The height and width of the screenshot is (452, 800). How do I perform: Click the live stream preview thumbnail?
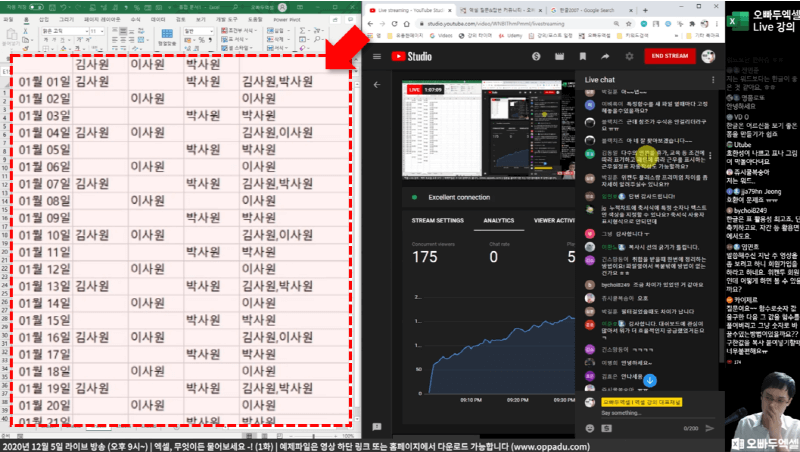click(488, 130)
